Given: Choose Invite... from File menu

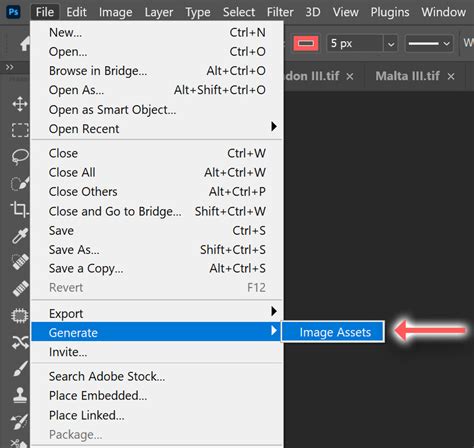Looking at the screenshot, I should pyautogui.click(x=157, y=352).
